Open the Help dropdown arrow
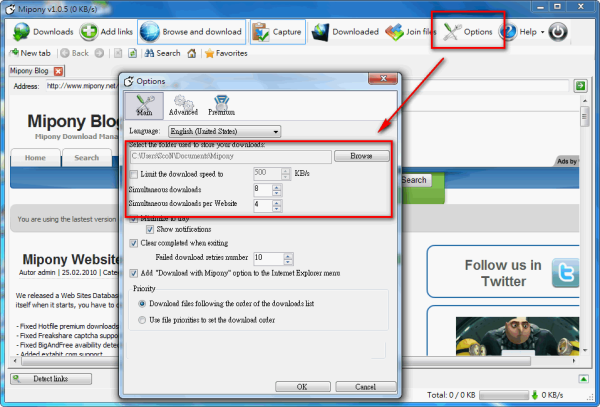600x407 pixels. tap(542, 32)
